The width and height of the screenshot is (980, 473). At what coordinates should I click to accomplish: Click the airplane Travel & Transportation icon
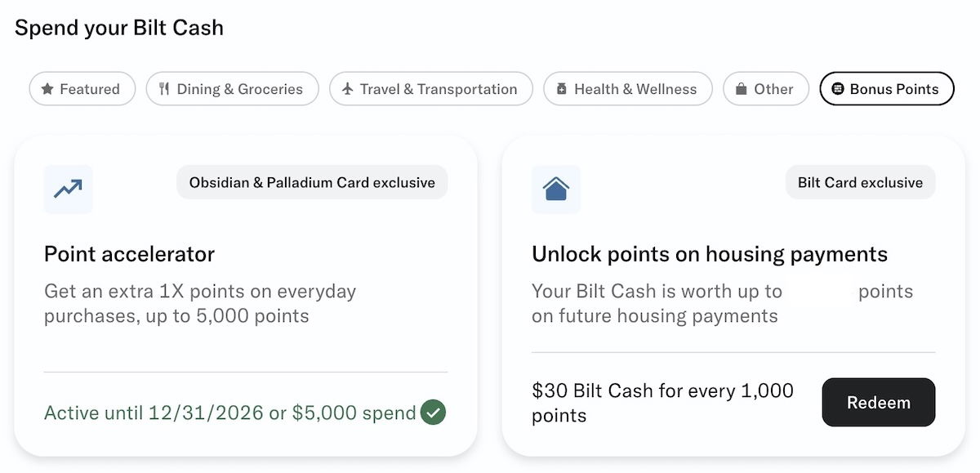click(348, 89)
